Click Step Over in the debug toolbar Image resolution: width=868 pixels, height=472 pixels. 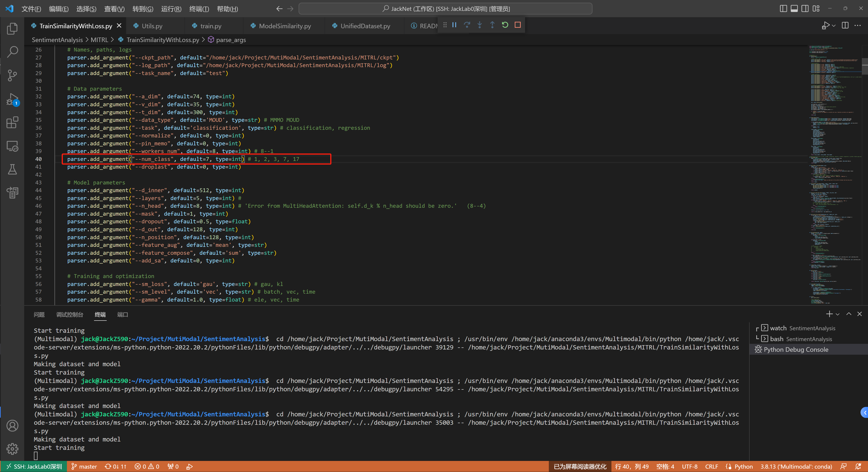point(467,25)
